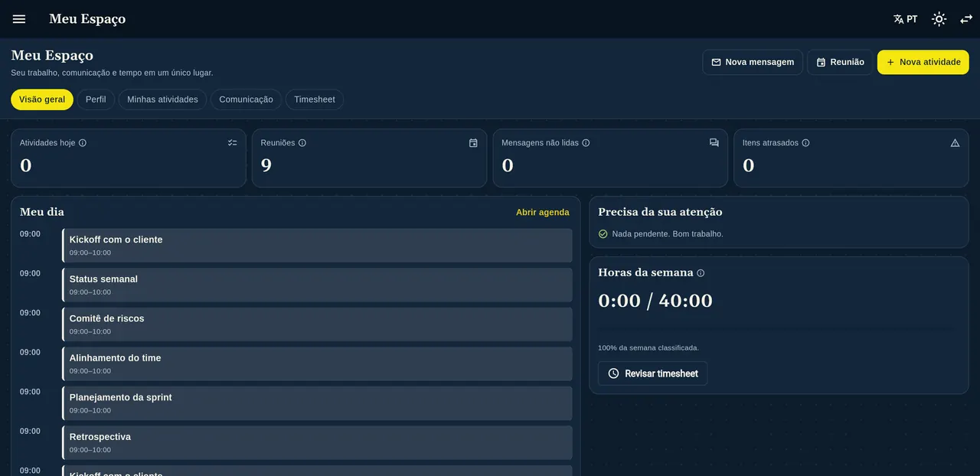Image resolution: width=980 pixels, height=476 pixels.
Task: Click the checklist icon on Atividades hoje card
Action: pyautogui.click(x=232, y=143)
